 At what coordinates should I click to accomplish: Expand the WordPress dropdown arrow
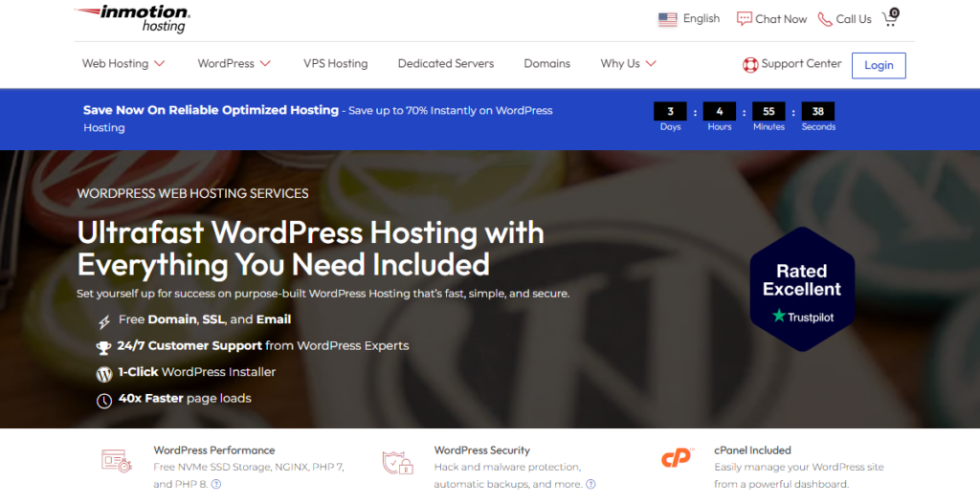pyautogui.click(x=266, y=64)
